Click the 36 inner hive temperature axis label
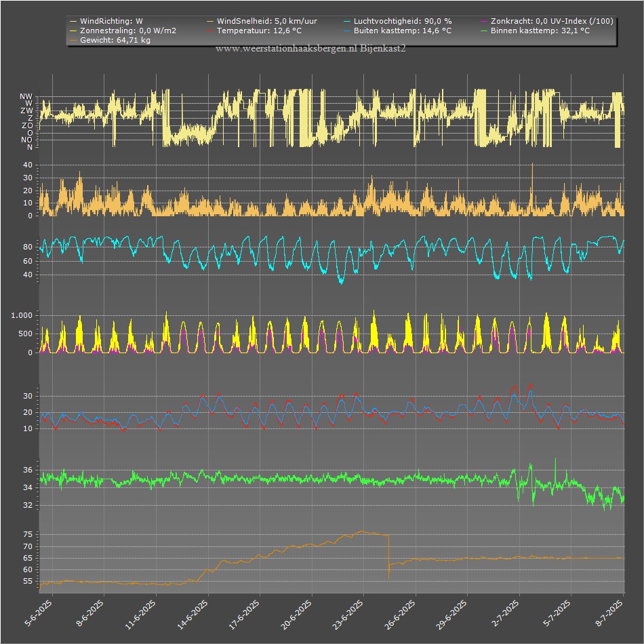The image size is (644, 644). 28,470
